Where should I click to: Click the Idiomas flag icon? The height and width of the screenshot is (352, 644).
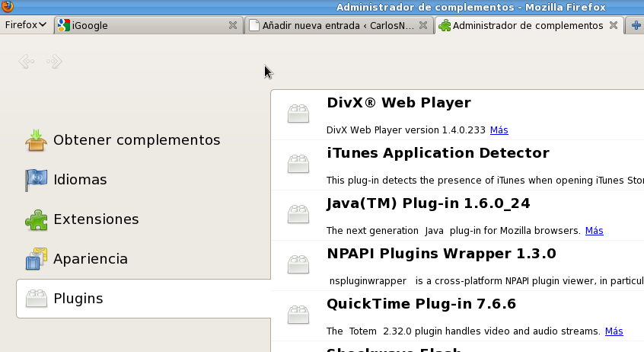click(36, 180)
